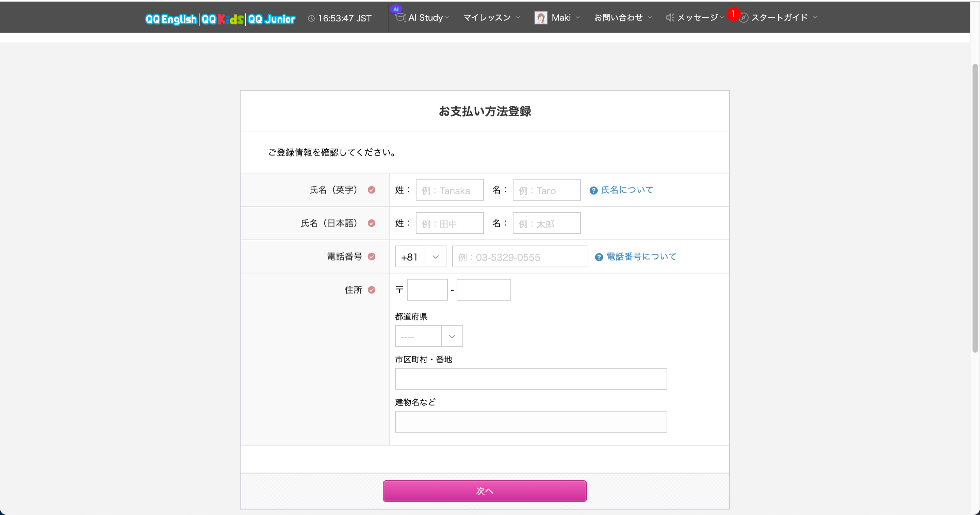Click the AI Study graduation cap icon

[400, 17]
